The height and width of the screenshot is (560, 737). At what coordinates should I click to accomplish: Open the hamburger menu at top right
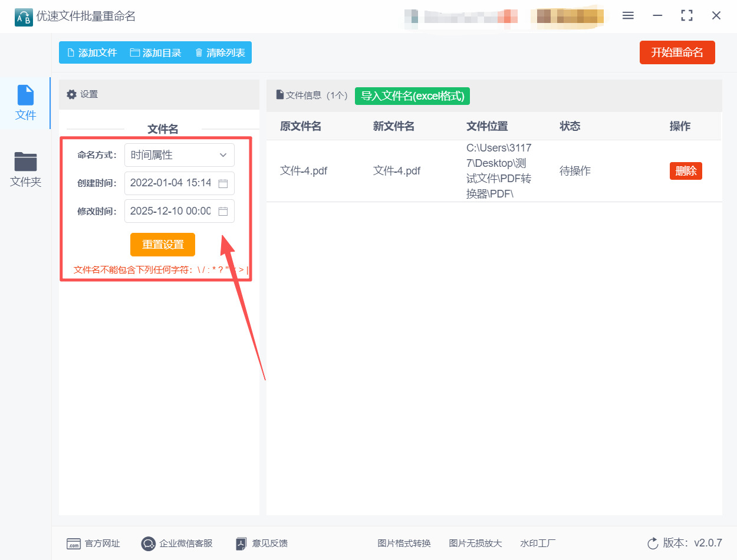(x=628, y=15)
